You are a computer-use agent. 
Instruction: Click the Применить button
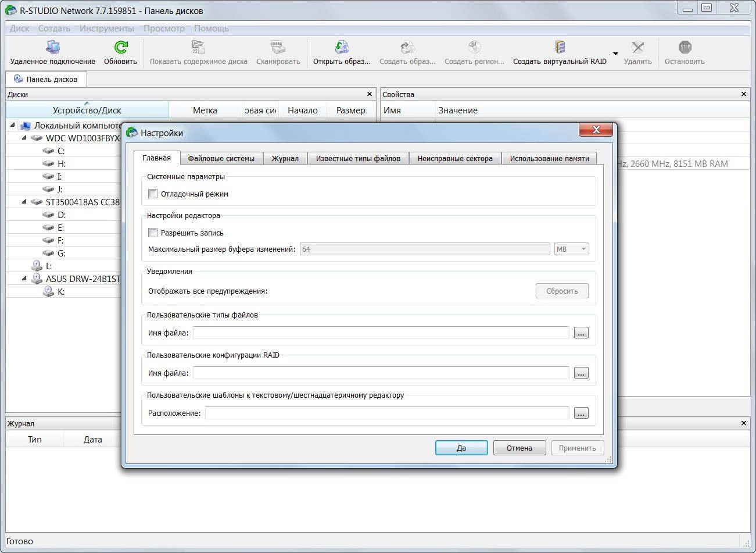(578, 448)
